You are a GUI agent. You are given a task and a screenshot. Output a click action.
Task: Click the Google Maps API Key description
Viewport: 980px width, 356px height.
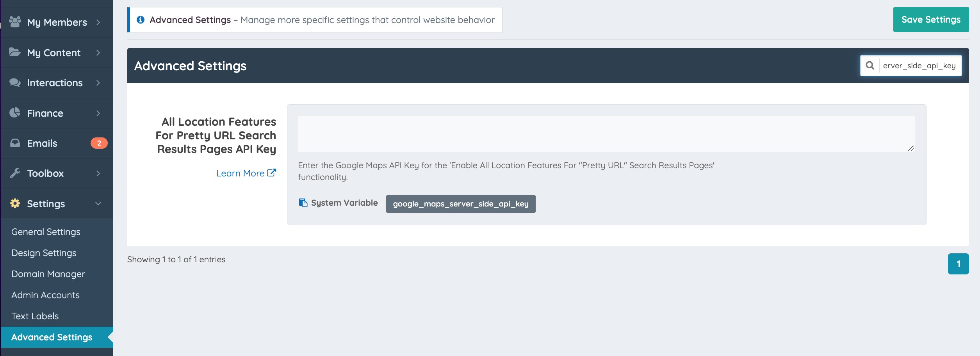(x=506, y=171)
